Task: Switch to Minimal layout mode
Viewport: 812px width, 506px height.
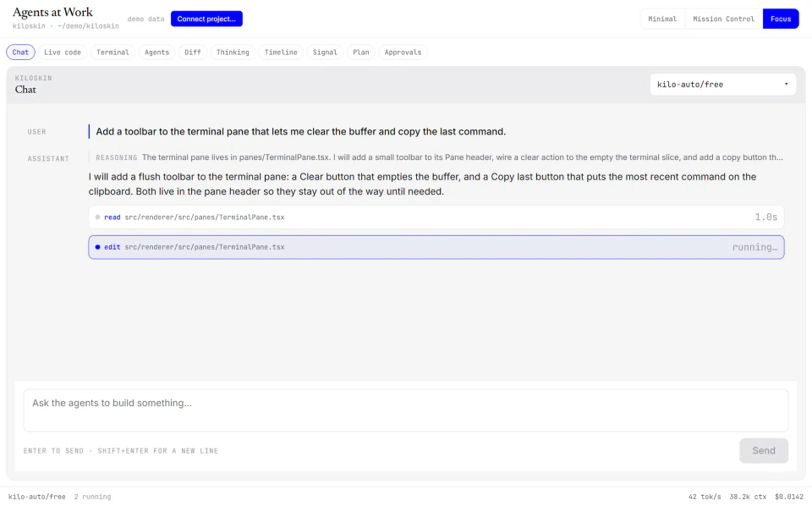Action: pyautogui.click(x=662, y=19)
